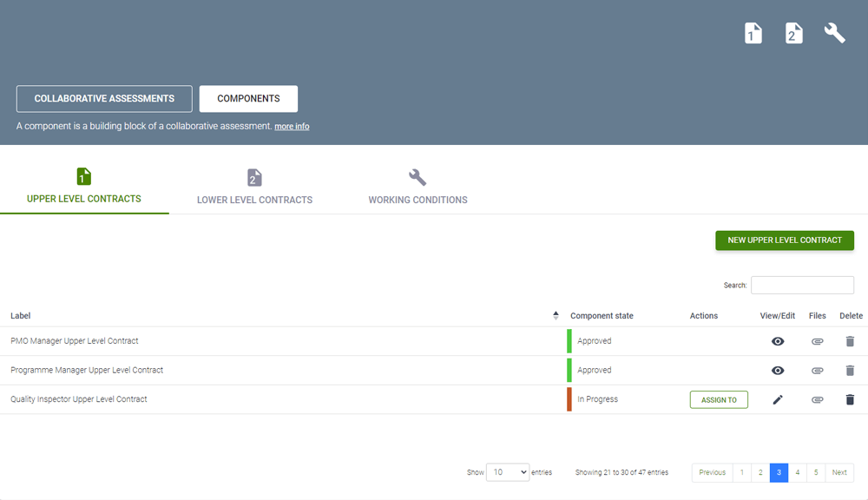The image size is (868, 500).
Task: Delete the Quality Inspector Upper Level Contract
Action: [x=850, y=399]
